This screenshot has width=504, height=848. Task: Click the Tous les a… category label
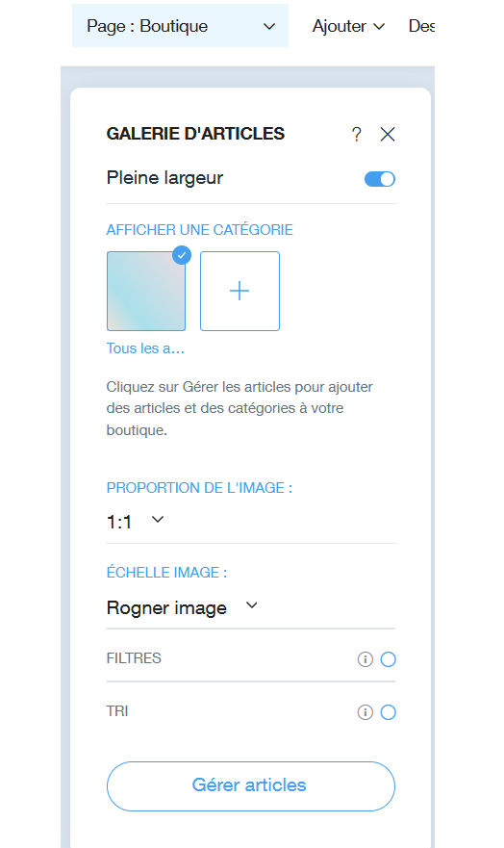click(x=145, y=348)
